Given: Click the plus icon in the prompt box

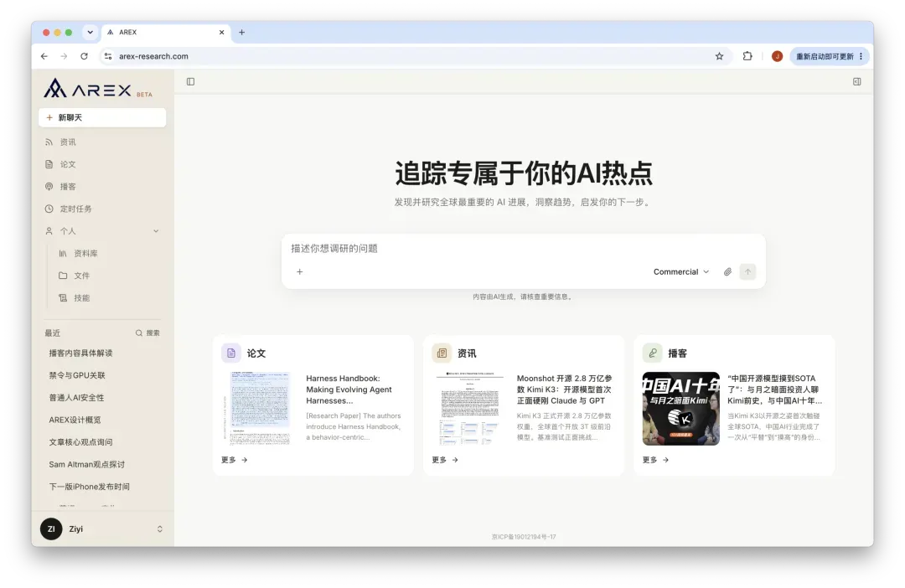Looking at the screenshot, I should [299, 271].
